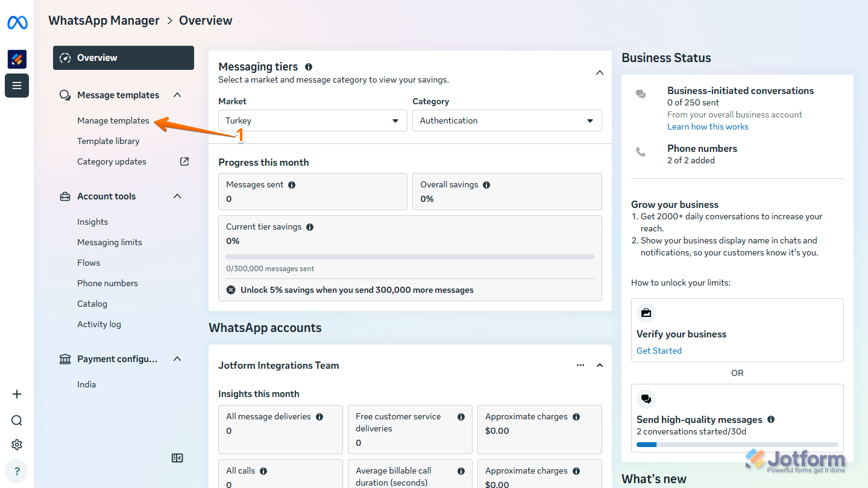
Task: Click the conversations started progress bar
Action: [737, 445]
